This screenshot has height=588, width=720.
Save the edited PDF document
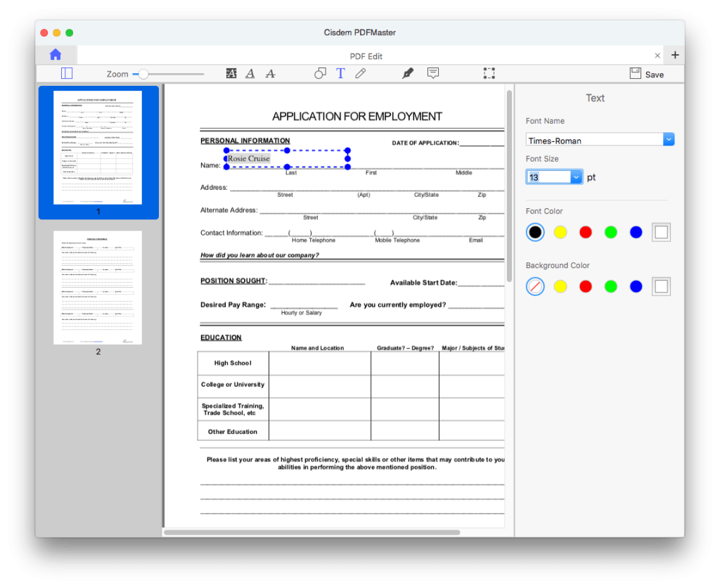[x=645, y=73]
